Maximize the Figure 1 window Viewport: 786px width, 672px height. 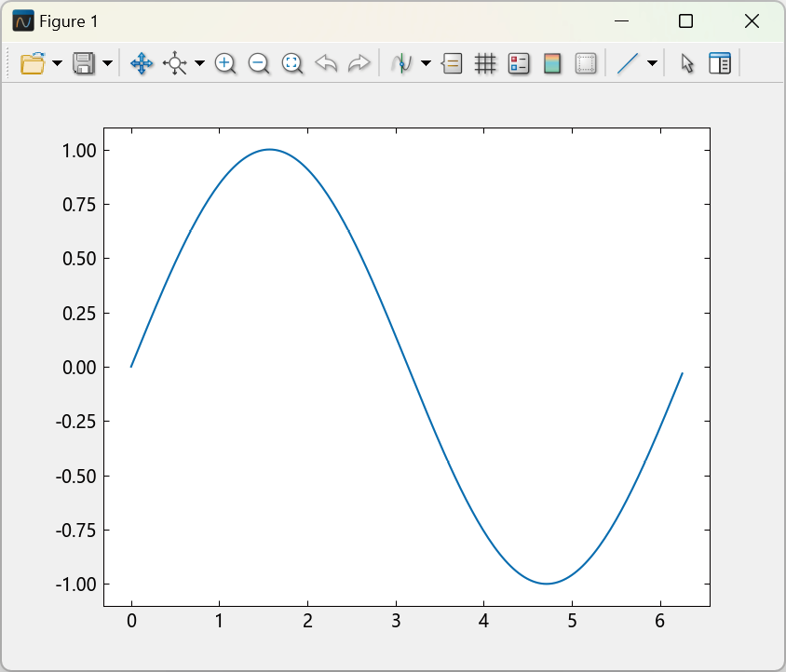(x=685, y=21)
